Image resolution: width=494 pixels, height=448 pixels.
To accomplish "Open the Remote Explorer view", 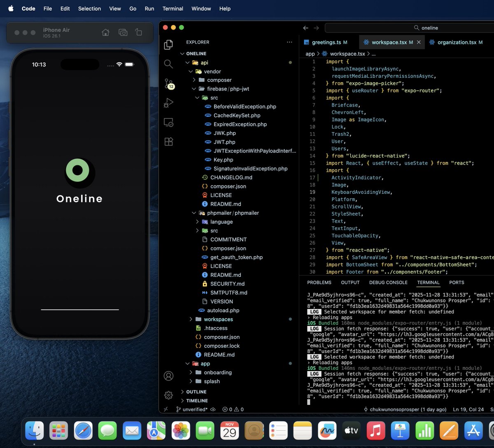I will [168, 122].
